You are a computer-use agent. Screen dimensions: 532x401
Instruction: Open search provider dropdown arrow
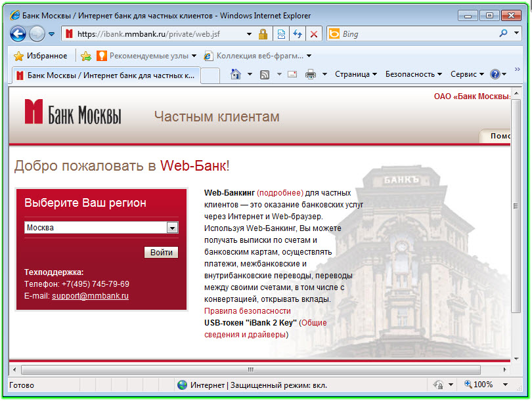[x=516, y=33]
